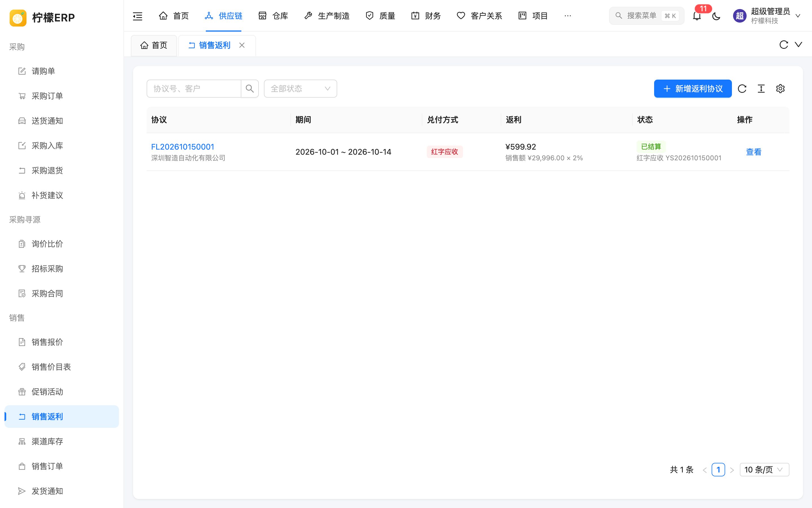Click 查看 in the operations column
This screenshot has width=812, height=508.
(x=754, y=152)
